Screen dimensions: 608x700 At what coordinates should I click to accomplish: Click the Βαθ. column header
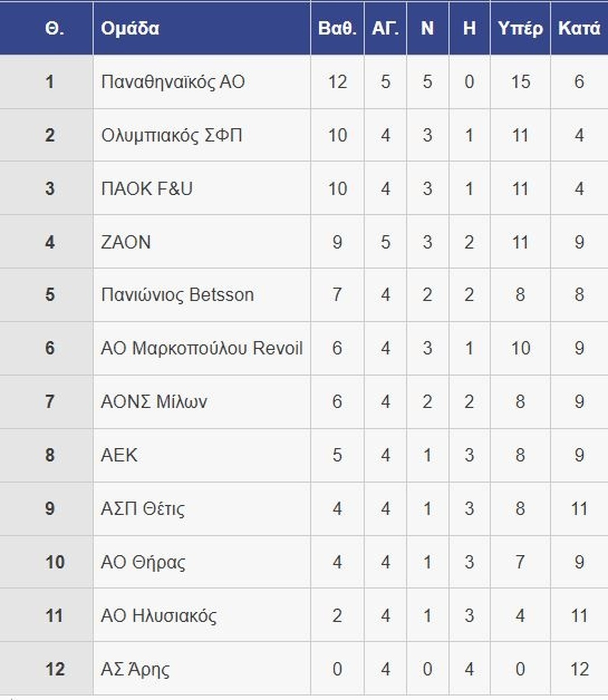click(x=337, y=28)
